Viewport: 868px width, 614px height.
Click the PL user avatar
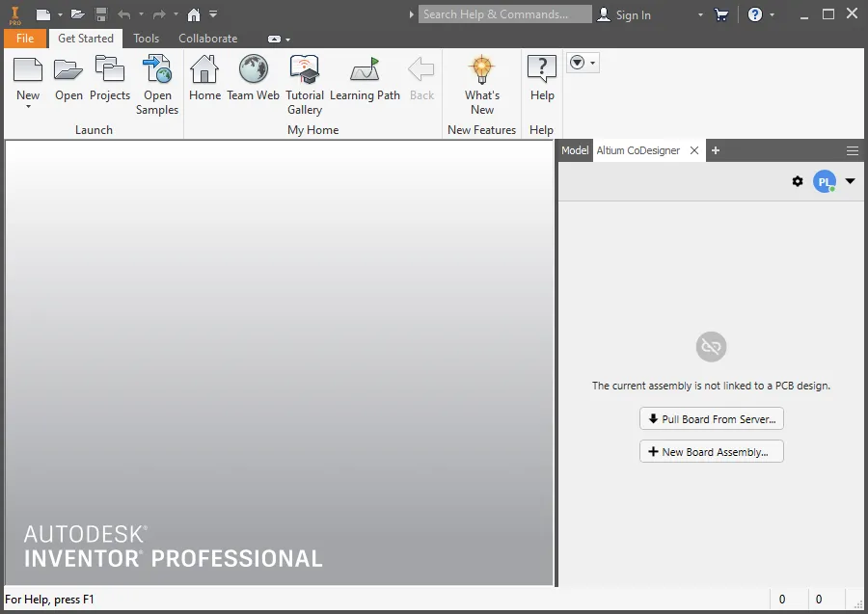825,181
